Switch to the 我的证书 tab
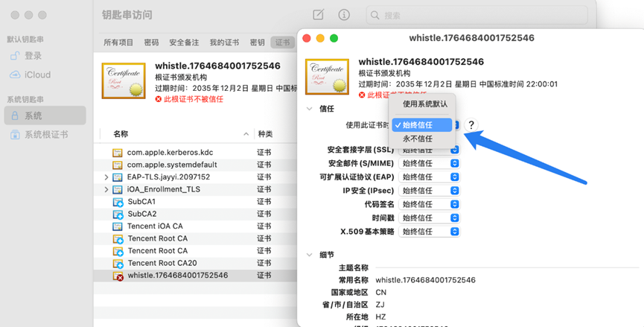This screenshot has width=644, height=327. pyautogui.click(x=224, y=42)
